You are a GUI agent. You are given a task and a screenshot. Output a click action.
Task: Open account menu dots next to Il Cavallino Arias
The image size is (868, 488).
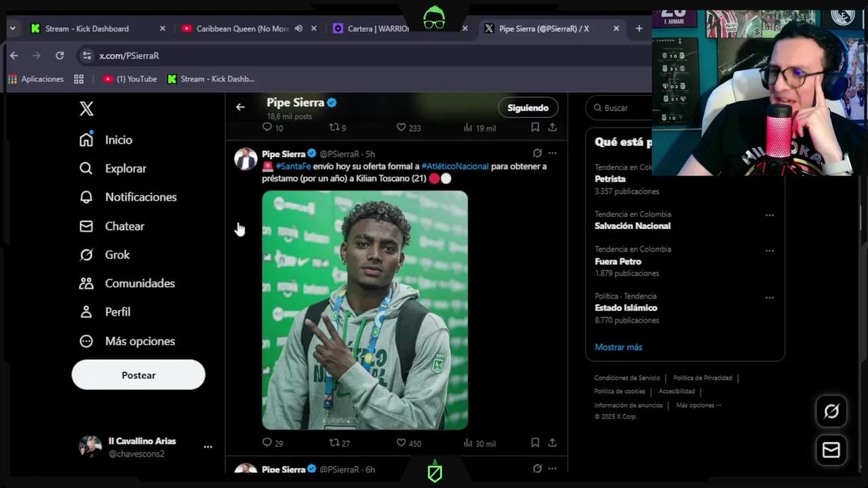pos(208,447)
